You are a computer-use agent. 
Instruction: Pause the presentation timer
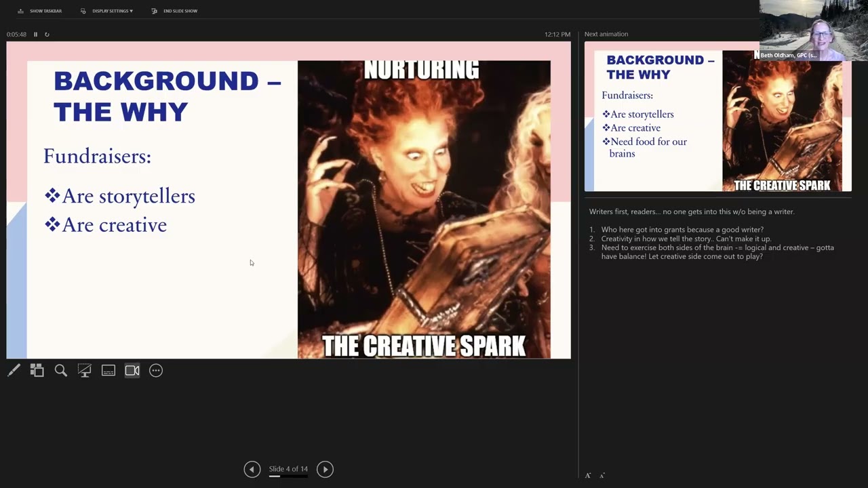click(36, 34)
